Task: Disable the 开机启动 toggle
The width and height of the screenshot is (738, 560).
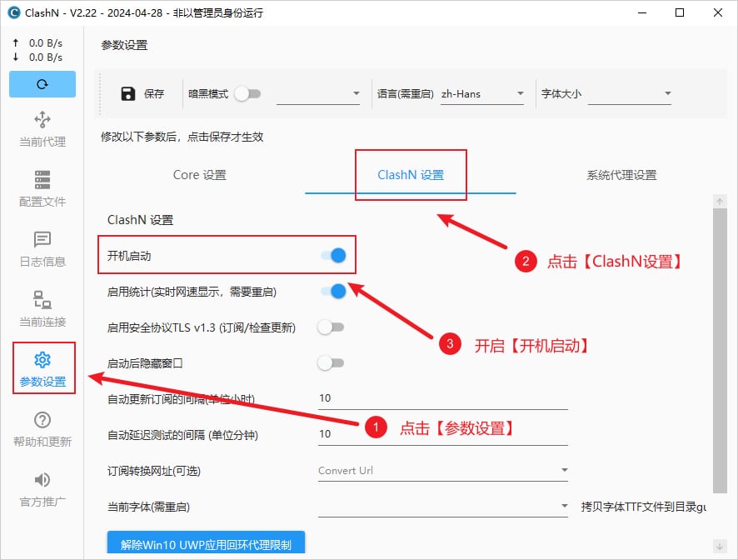Action: (x=333, y=255)
